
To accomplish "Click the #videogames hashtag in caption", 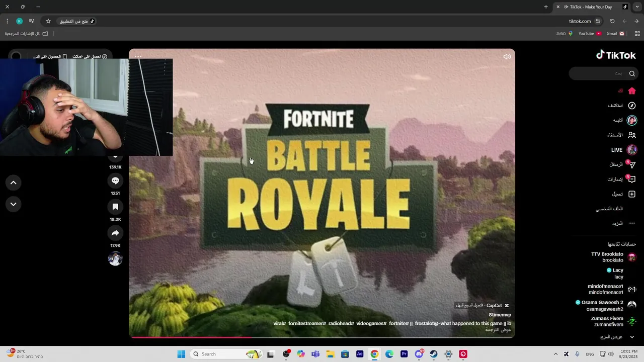I will (x=371, y=323).
